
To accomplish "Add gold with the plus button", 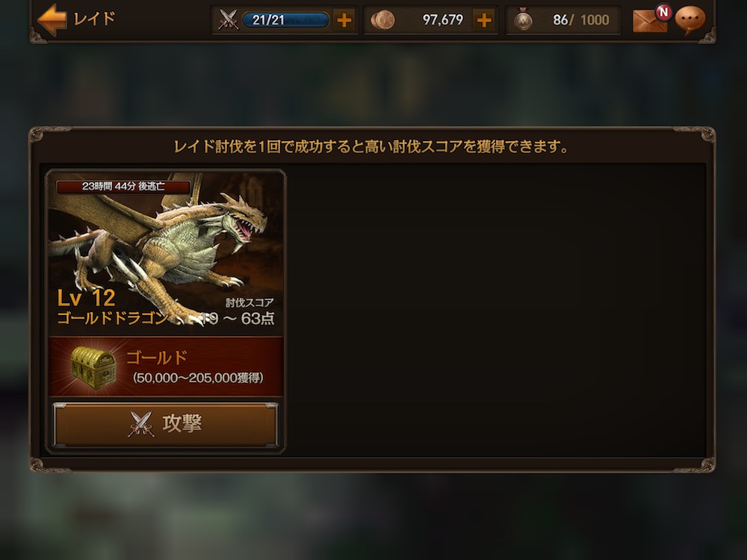I will 484,20.
